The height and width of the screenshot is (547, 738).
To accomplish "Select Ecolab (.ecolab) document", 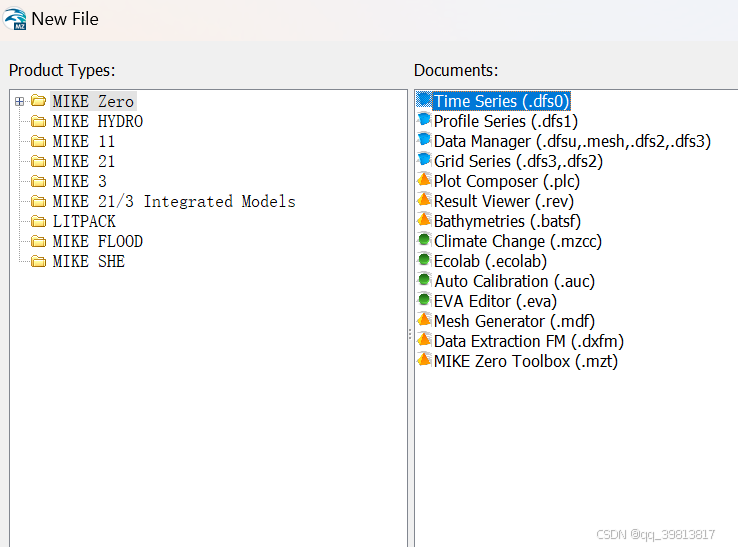I will (x=490, y=261).
